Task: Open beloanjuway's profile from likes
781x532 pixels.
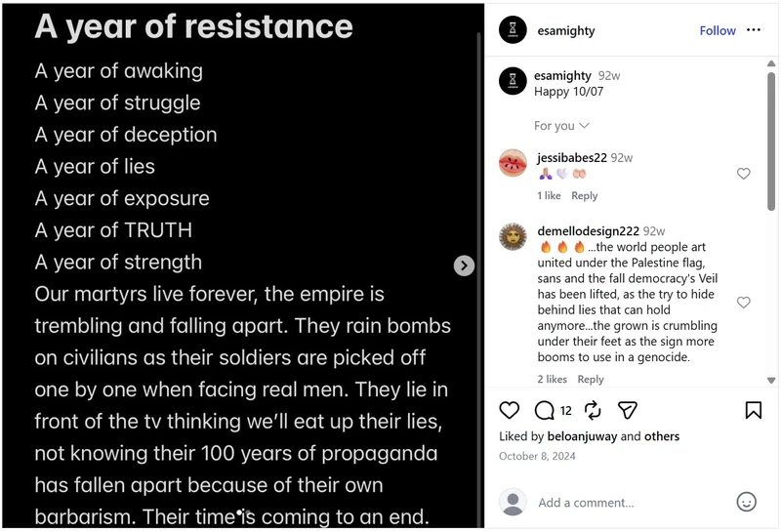Action: (582, 436)
